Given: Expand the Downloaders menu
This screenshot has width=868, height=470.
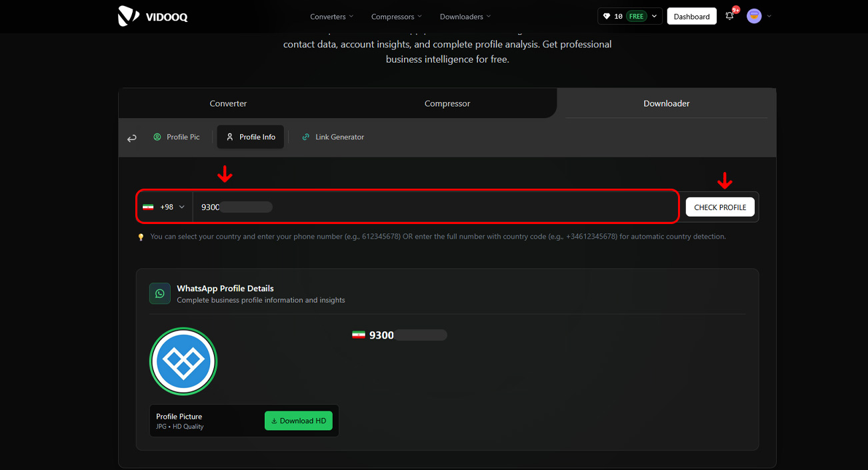Looking at the screenshot, I should (x=465, y=17).
